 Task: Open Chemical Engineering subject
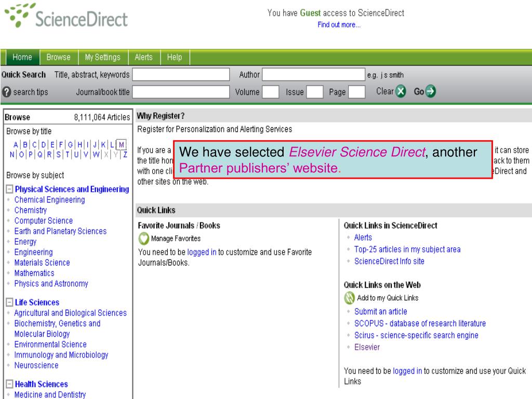tap(49, 200)
